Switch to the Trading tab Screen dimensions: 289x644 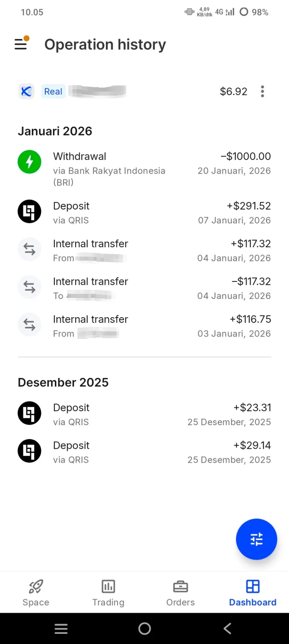click(108, 592)
